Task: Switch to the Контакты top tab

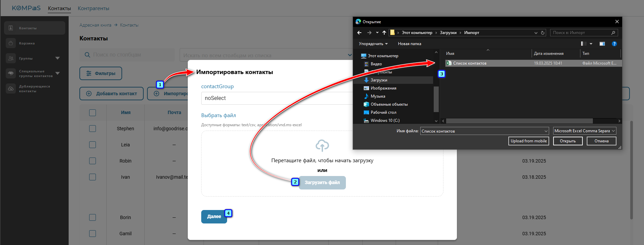Action: (x=59, y=8)
